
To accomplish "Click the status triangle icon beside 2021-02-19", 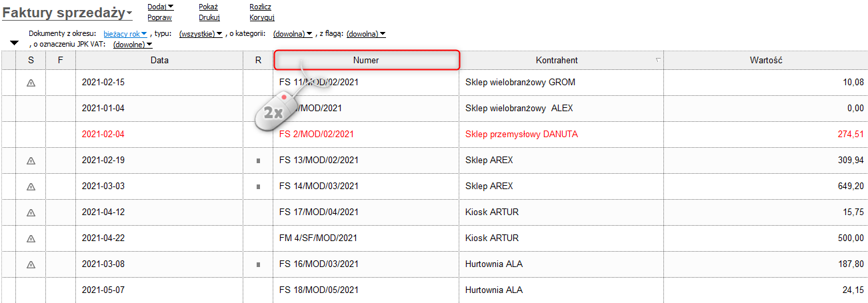I will pos(31,160).
